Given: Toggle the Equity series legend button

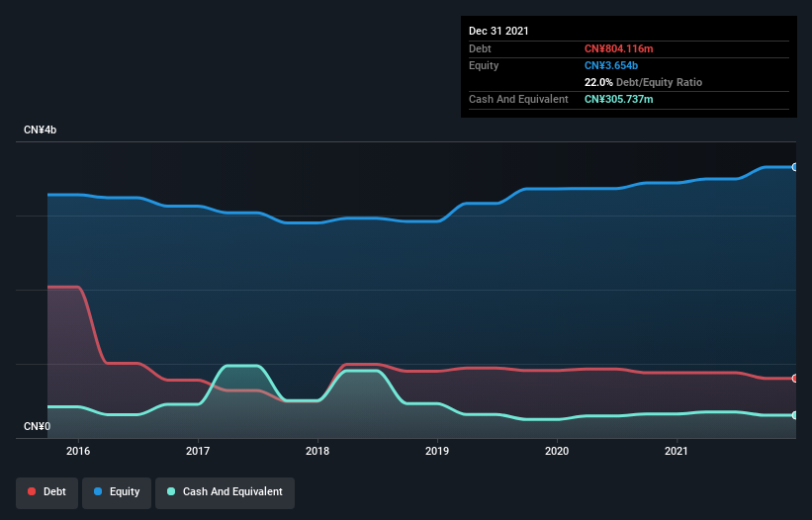Looking at the screenshot, I should click(x=117, y=492).
